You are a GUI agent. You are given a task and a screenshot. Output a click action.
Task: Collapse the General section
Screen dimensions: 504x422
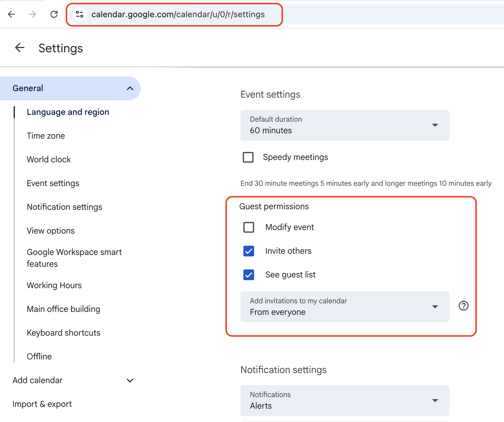tap(130, 88)
